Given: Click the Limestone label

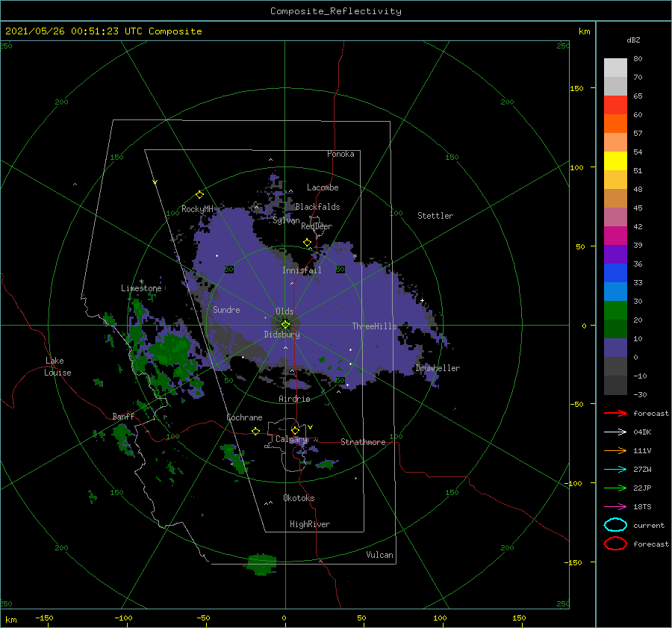Looking at the screenshot, I should (x=141, y=288).
